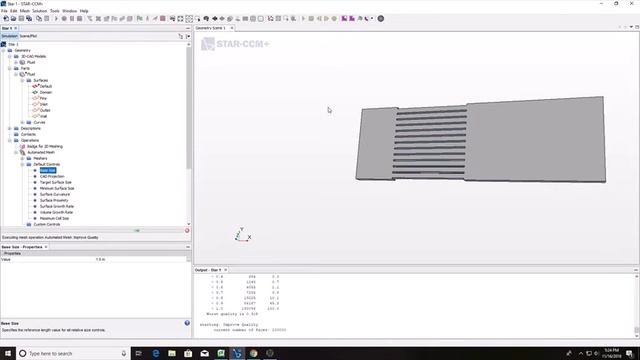The image size is (640, 360).
Task: Select the Automated Mesh operation icon
Action: pos(22,152)
